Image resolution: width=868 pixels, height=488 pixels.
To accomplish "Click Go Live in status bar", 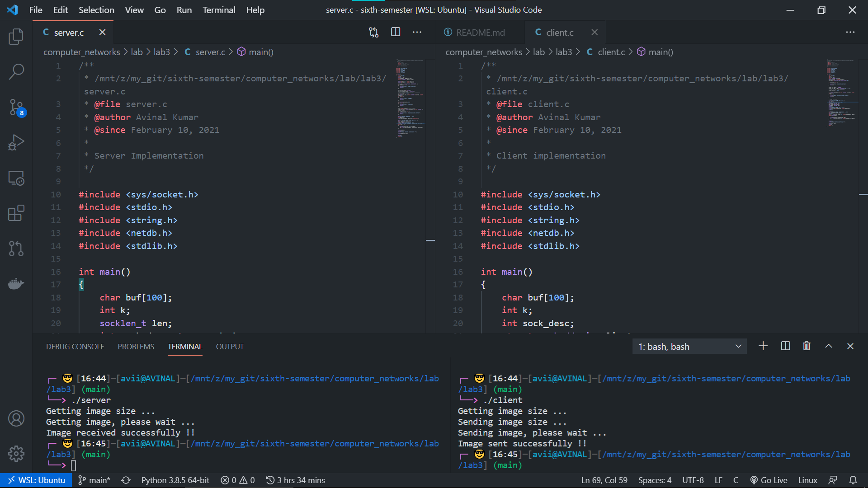I will click(769, 480).
